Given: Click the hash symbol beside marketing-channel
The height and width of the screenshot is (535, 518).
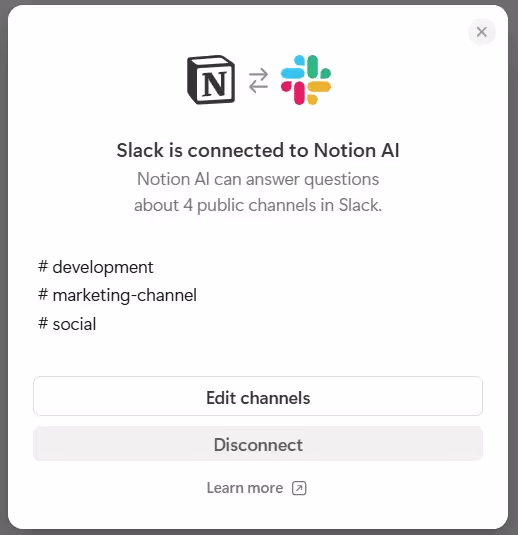Looking at the screenshot, I should [x=43, y=295].
